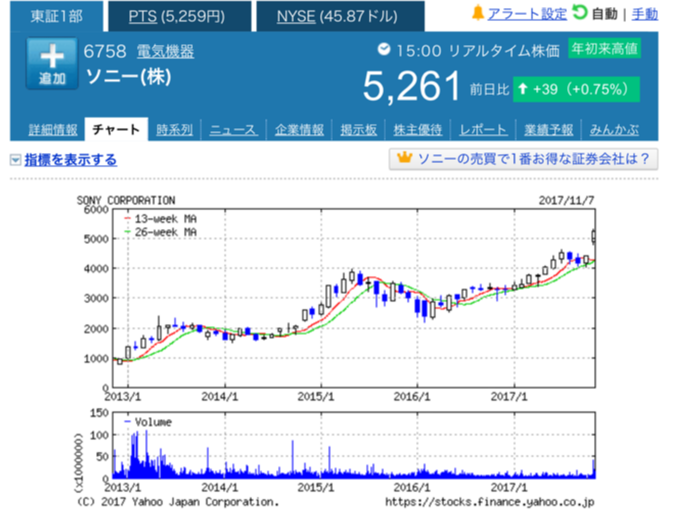This screenshot has height=517, width=673.
Task: Click the stocks.finance.yahoo.co.jp URL text
Action: [489, 502]
